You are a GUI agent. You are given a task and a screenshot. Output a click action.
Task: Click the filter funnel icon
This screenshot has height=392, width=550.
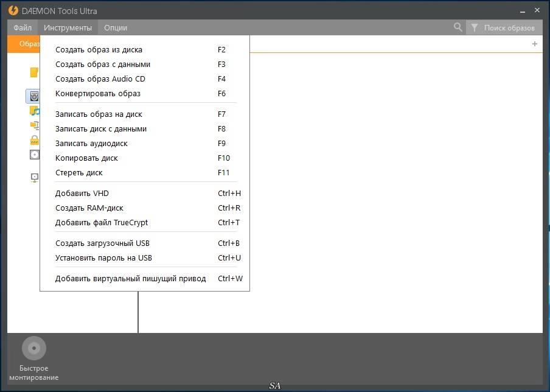point(474,27)
